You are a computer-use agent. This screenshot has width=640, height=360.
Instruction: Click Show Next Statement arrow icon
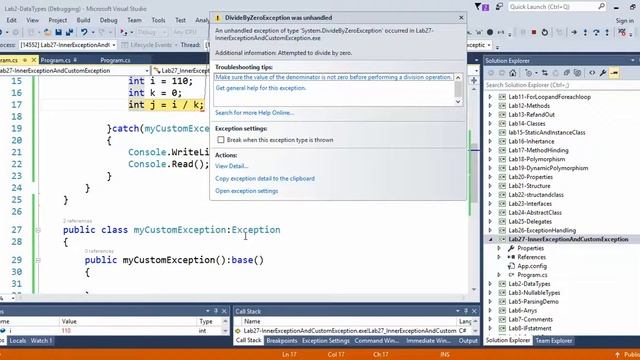click(x=574, y=32)
